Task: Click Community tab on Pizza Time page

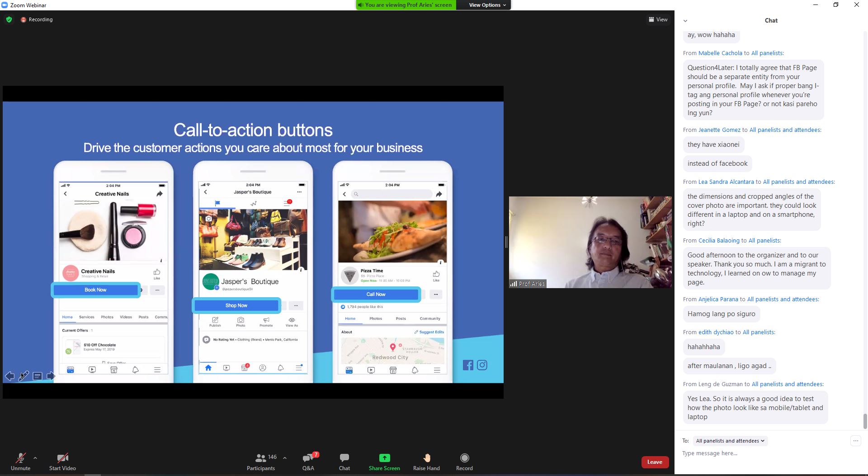Action: click(x=430, y=318)
